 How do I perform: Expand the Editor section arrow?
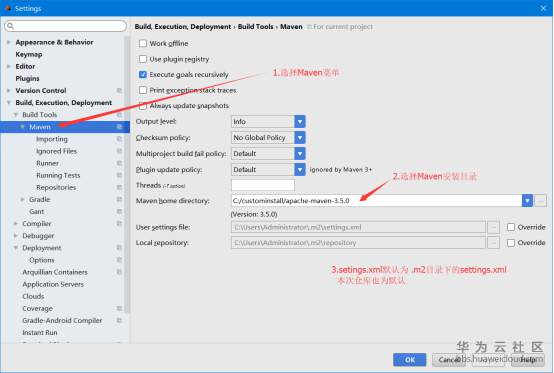(9, 66)
